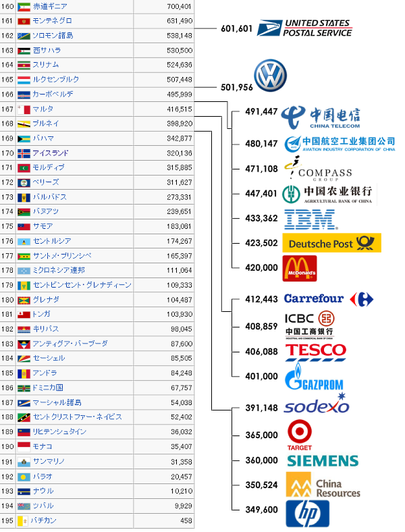Click the McDonald's logo
Image resolution: width=405 pixels, height=532 pixels.
300,269
